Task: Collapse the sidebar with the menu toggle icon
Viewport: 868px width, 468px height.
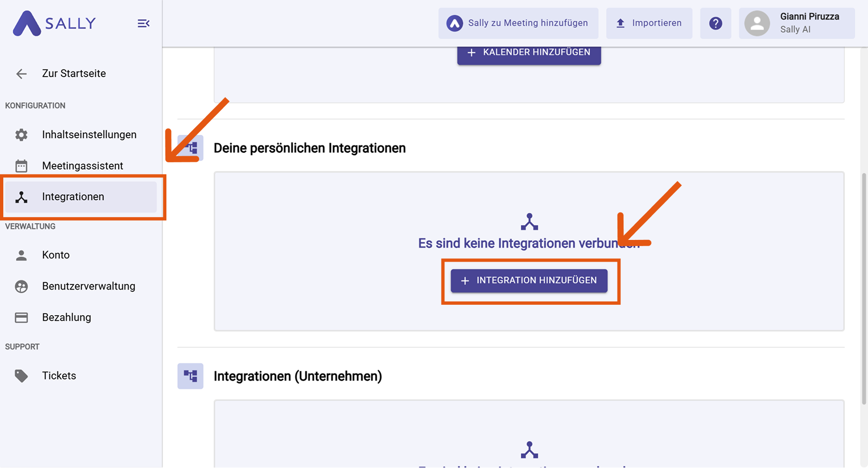Action: [x=143, y=23]
